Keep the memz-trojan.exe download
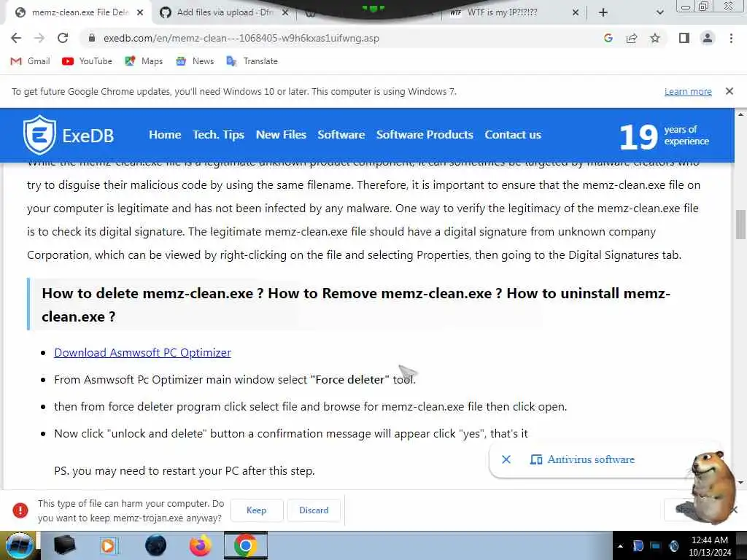 [x=256, y=510]
